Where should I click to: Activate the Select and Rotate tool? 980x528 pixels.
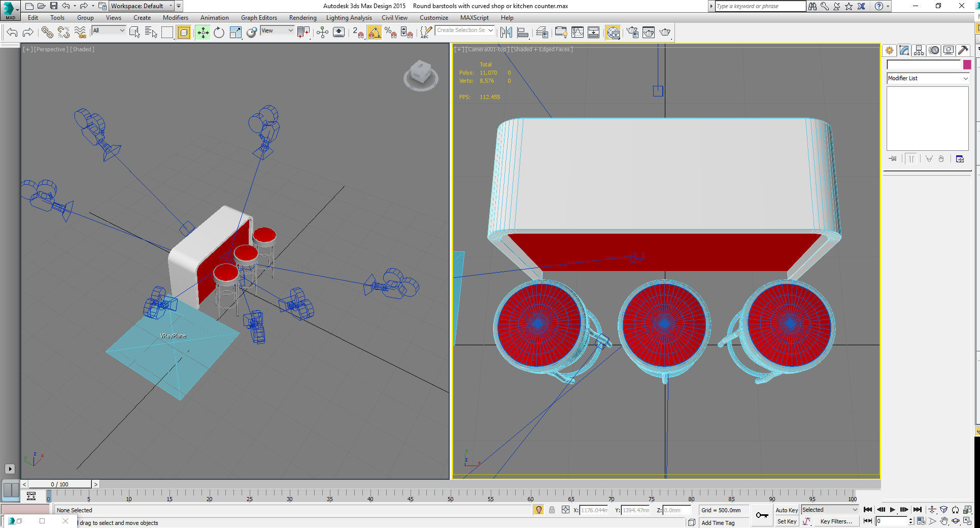pyautogui.click(x=219, y=32)
